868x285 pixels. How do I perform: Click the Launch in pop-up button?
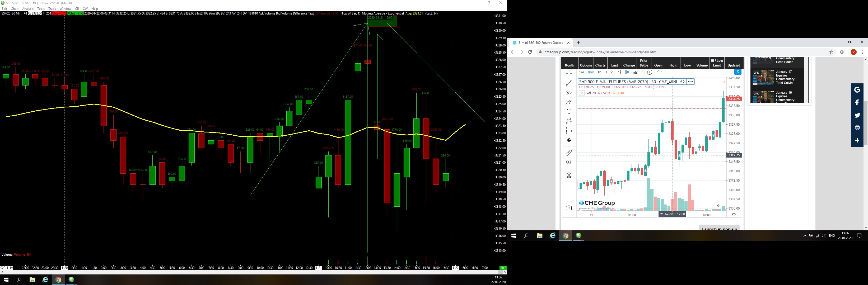(719, 229)
